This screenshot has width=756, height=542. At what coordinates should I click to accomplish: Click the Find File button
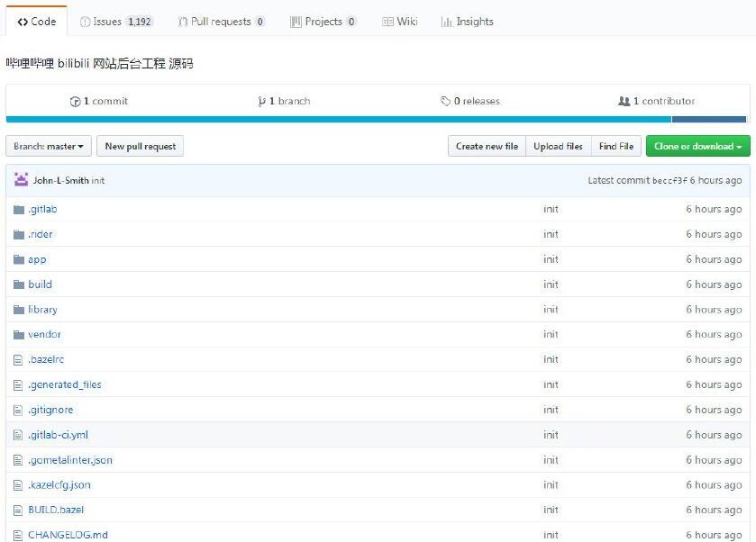[x=616, y=146]
